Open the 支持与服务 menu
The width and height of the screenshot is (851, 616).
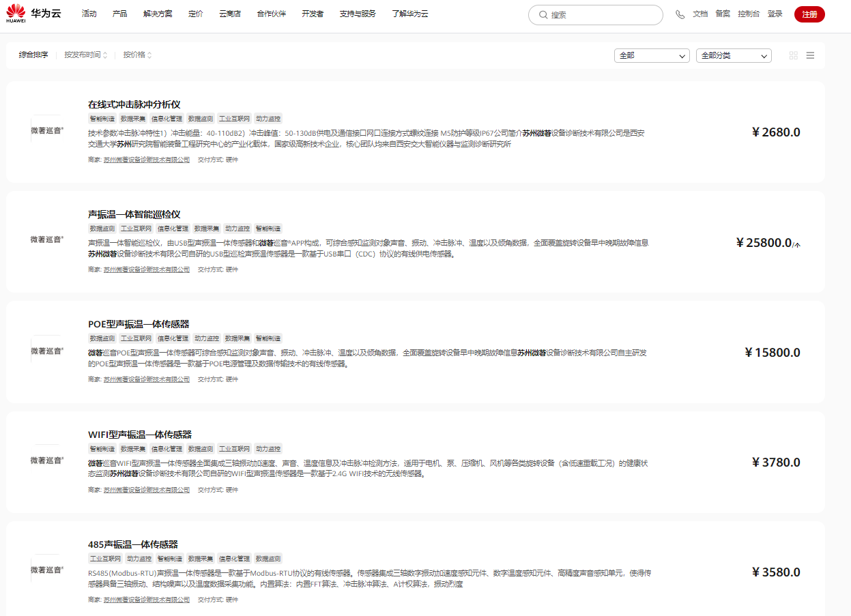pyautogui.click(x=358, y=14)
